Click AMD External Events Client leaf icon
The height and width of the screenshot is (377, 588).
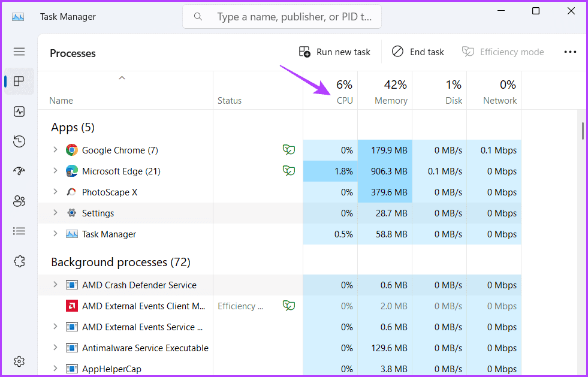point(289,306)
